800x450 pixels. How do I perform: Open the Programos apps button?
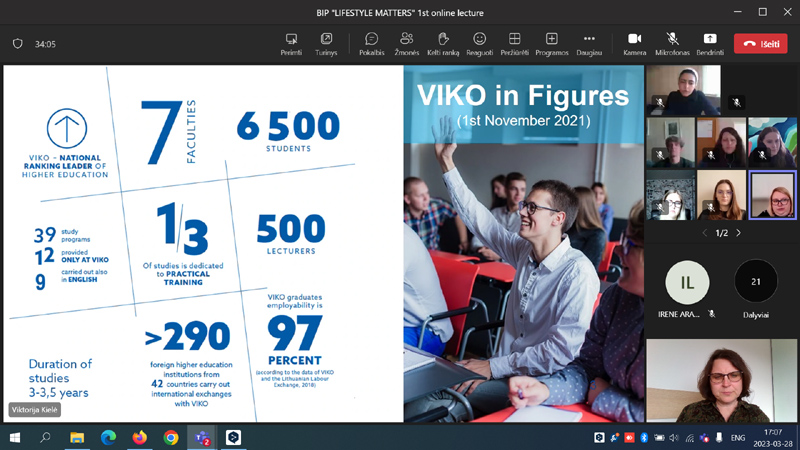[x=552, y=44]
